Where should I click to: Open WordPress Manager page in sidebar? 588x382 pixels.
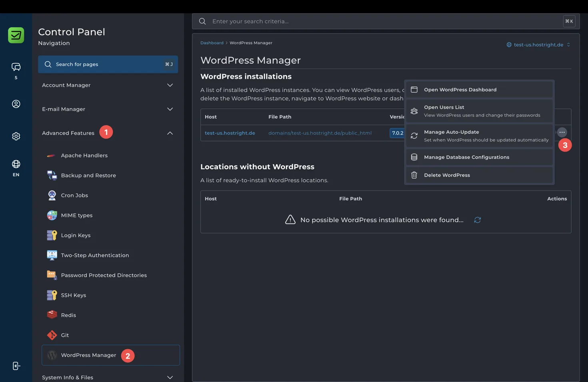point(111,355)
